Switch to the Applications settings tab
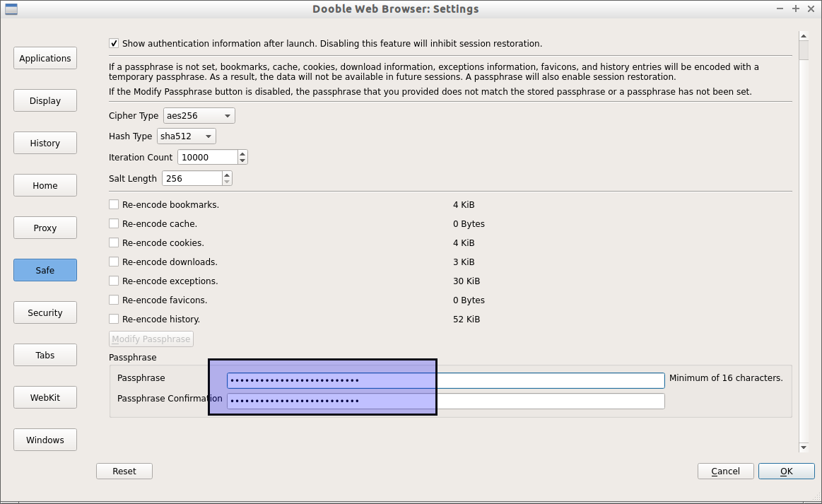Viewport: 822px width, 504px height. point(45,58)
